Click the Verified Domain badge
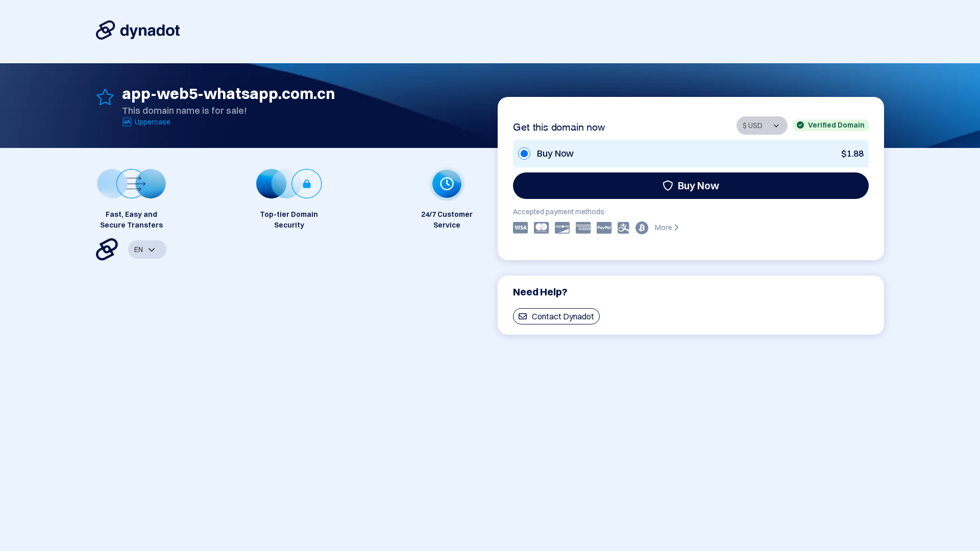980x551 pixels. coord(830,125)
